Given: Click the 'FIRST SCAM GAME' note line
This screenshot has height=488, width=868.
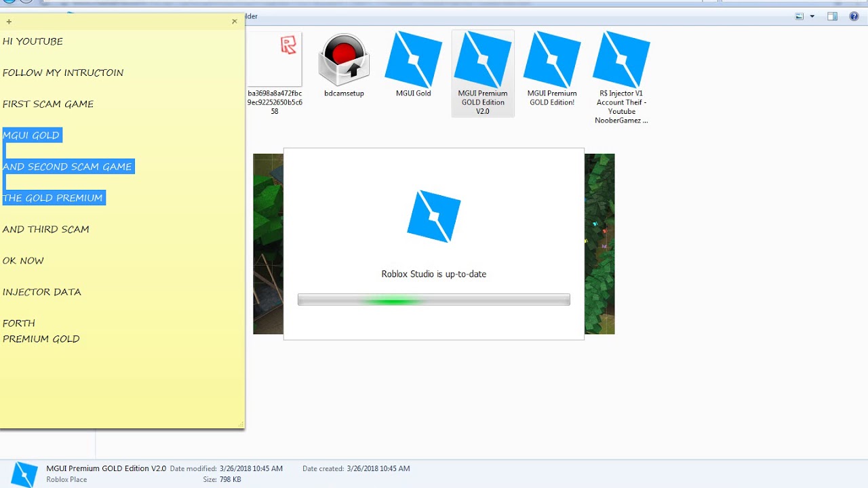Looking at the screenshot, I should (48, 104).
